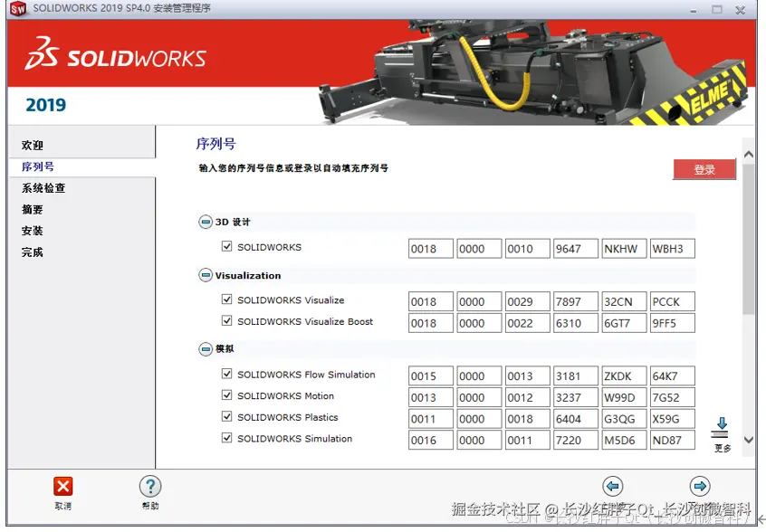Collapse the 模拟 section
The height and width of the screenshot is (532, 766).
(x=206, y=349)
